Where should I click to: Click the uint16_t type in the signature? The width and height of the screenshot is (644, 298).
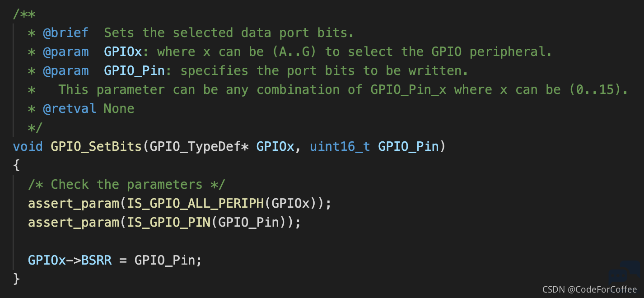click(340, 146)
